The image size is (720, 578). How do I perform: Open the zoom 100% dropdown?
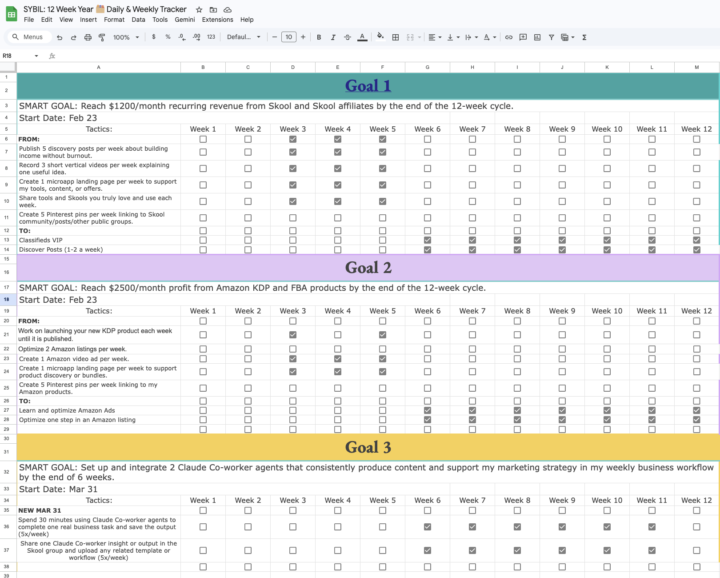(x=126, y=37)
